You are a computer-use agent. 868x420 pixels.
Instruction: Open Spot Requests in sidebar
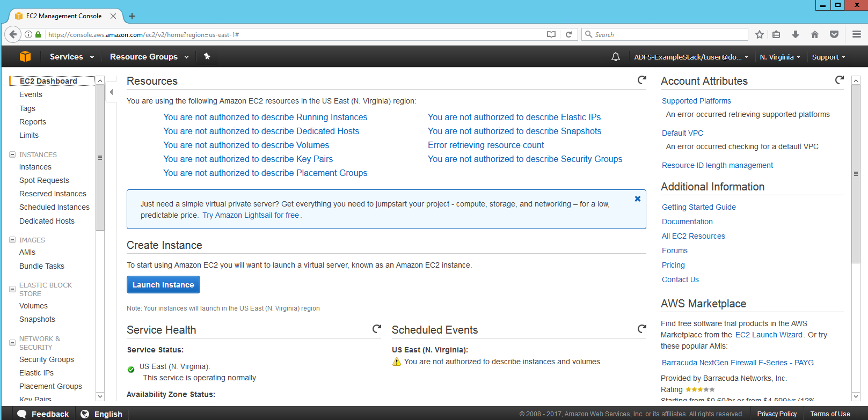click(x=44, y=180)
